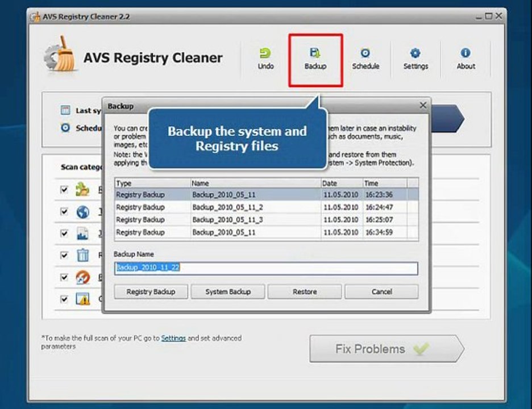Screen dimensions: 532x409
Task: Click the blue chart scan category icon
Action: 82,233
